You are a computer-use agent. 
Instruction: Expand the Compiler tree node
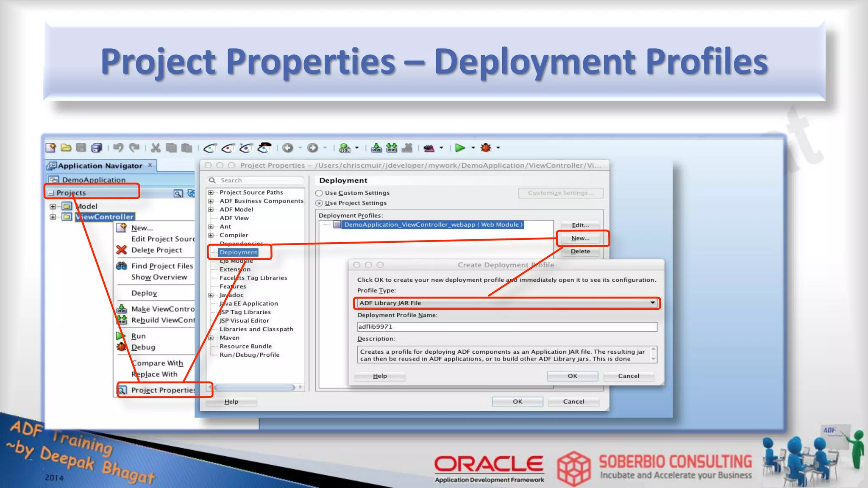tap(211, 235)
